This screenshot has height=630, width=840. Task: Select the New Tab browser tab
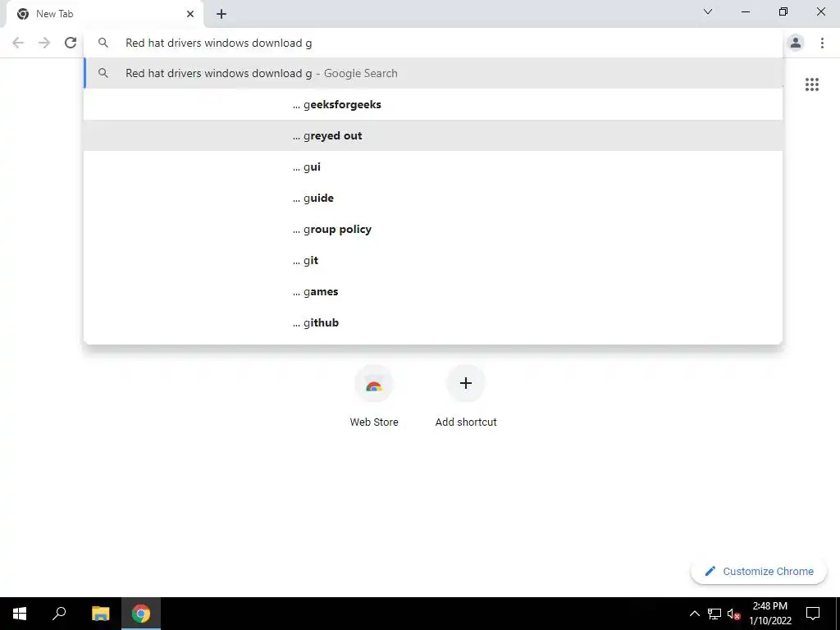(x=104, y=14)
